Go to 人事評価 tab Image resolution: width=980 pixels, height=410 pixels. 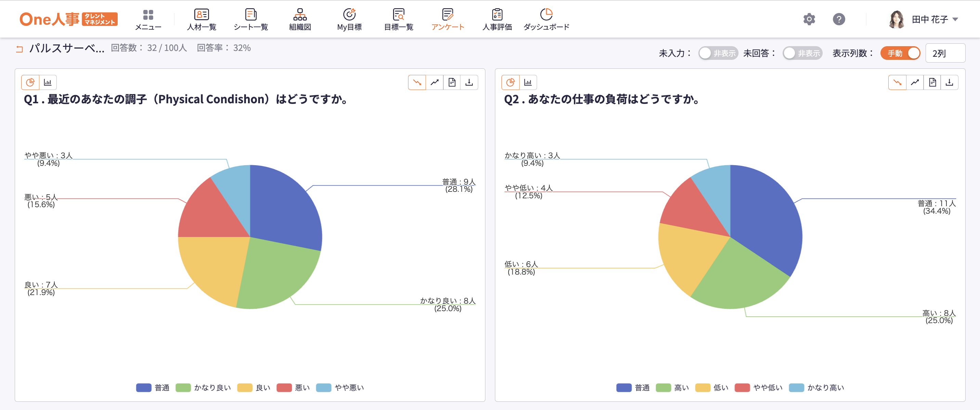pos(497,20)
